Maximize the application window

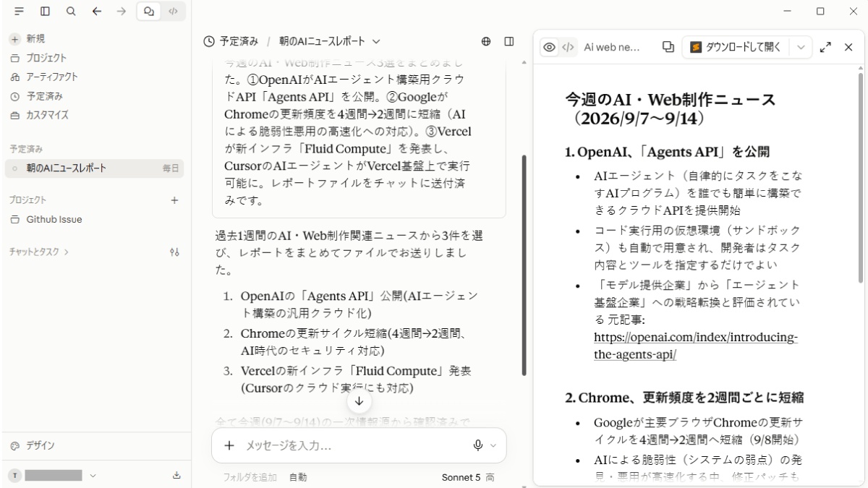point(820,11)
